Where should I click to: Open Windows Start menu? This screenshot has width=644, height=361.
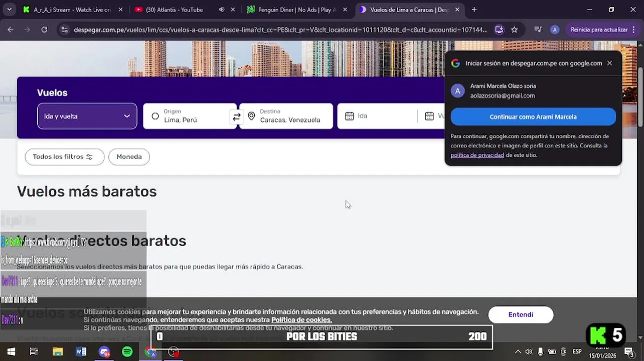(11, 352)
